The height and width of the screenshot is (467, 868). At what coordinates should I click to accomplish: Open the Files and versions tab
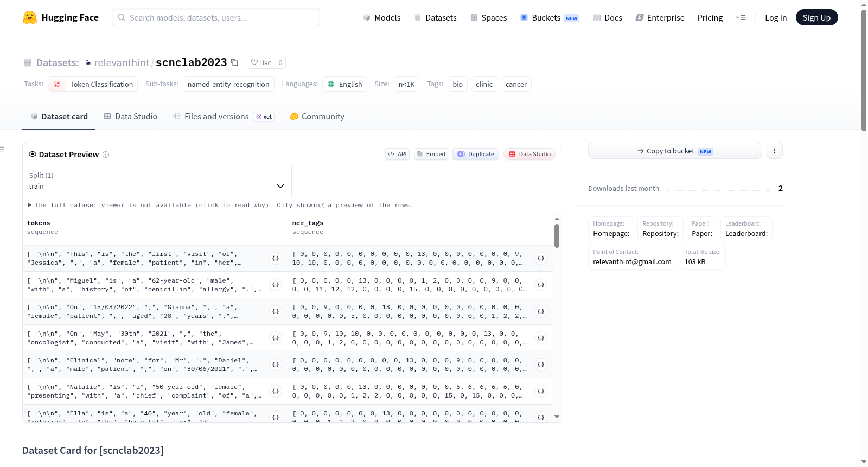224,117
